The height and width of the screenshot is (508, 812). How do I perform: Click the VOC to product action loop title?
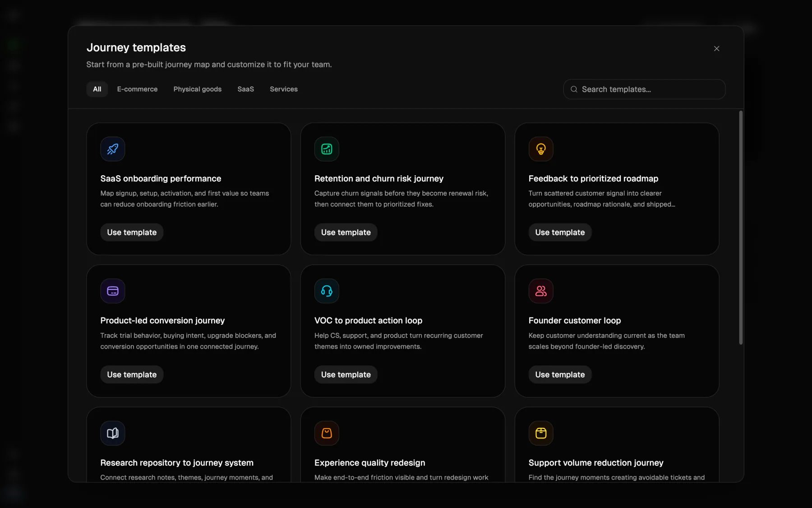click(368, 320)
